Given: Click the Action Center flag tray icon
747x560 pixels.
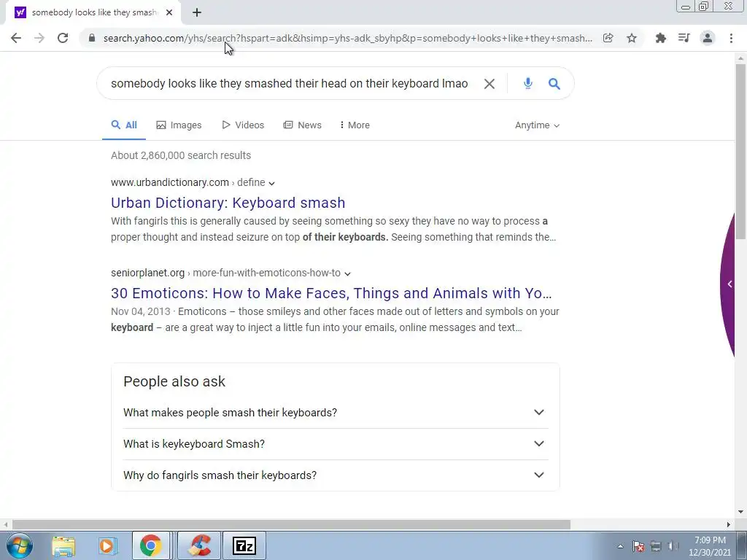Looking at the screenshot, I should (x=638, y=546).
